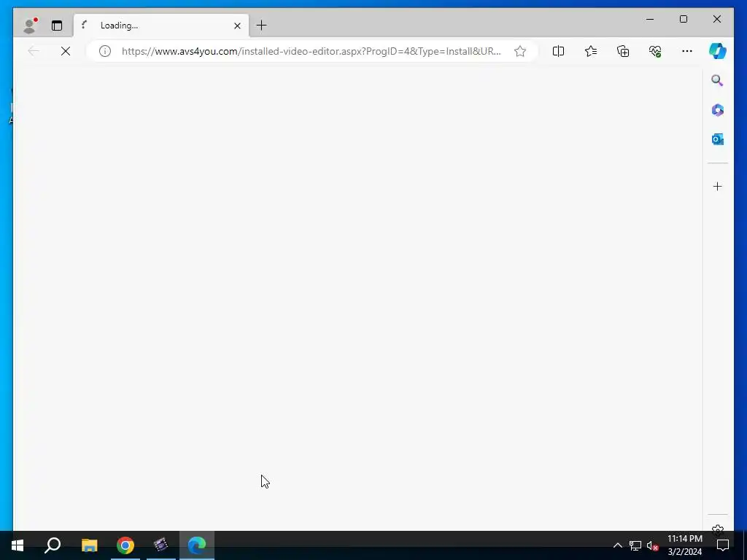Screen dimensions: 747x560
Task: Open Collections panel
Action: click(x=623, y=51)
